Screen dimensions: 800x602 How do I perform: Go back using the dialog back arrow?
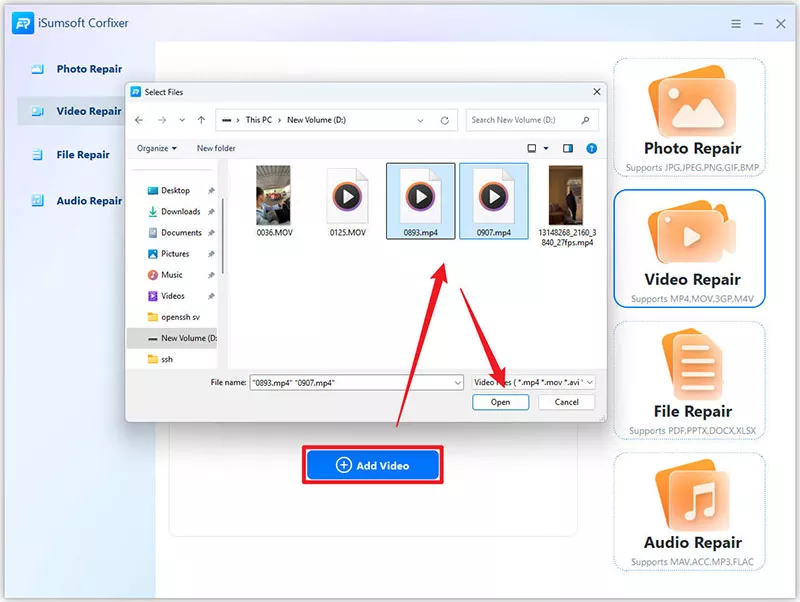tap(139, 120)
